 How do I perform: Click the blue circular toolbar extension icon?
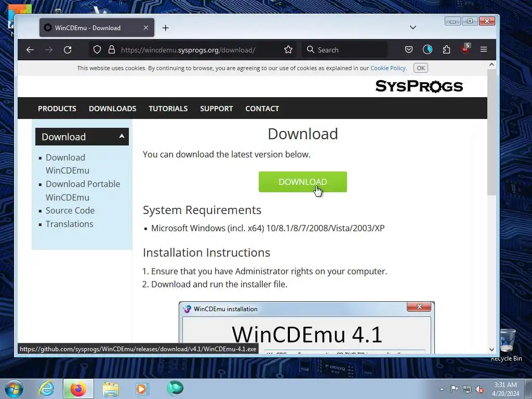pos(428,50)
